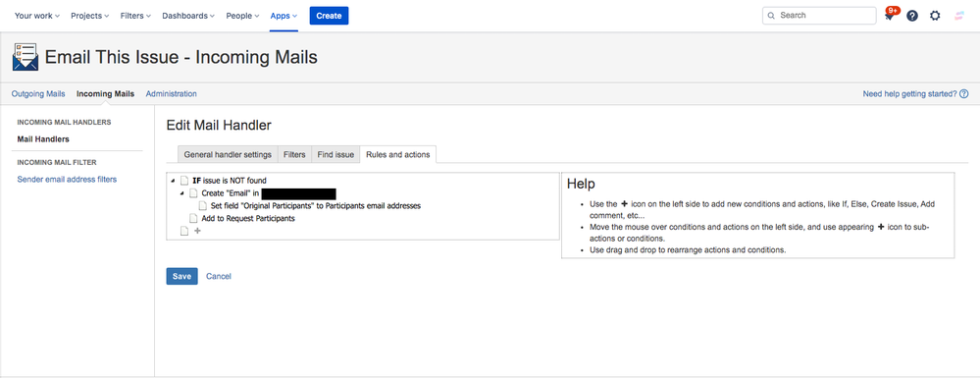The height and width of the screenshot is (378, 980).
Task: Click the Help panel heading
Action: [581, 184]
